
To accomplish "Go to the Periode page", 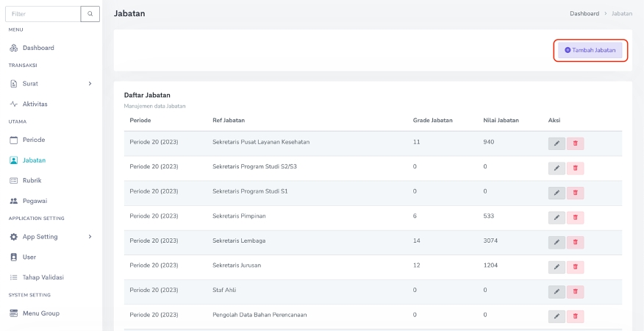I will tap(34, 140).
